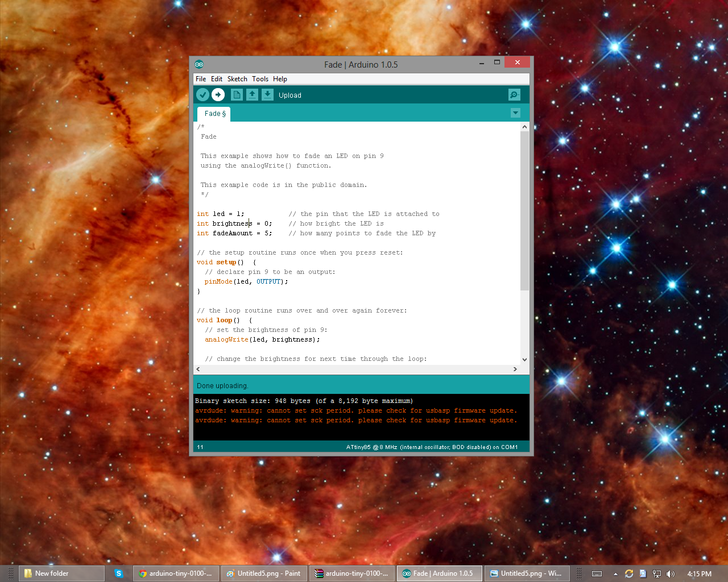Click the horizontal scrollbar right arrow
The width and height of the screenshot is (728, 582).
click(515, 369)
